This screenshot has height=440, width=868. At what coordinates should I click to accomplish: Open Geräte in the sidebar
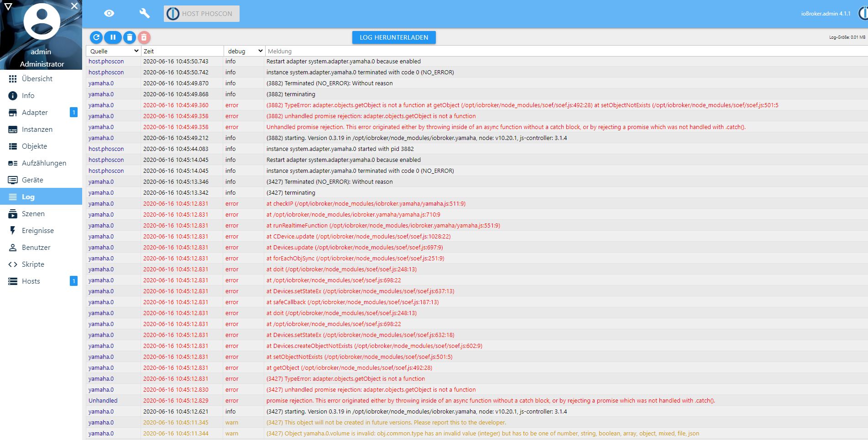pos(41,180)
